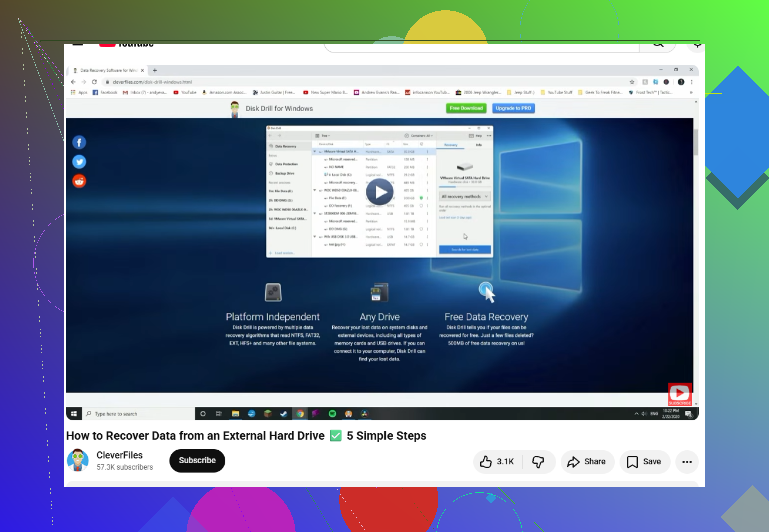Subscribe to the CleverFiles channel
The width and height of the screenshot is (769, 532).
pos(197,461)
